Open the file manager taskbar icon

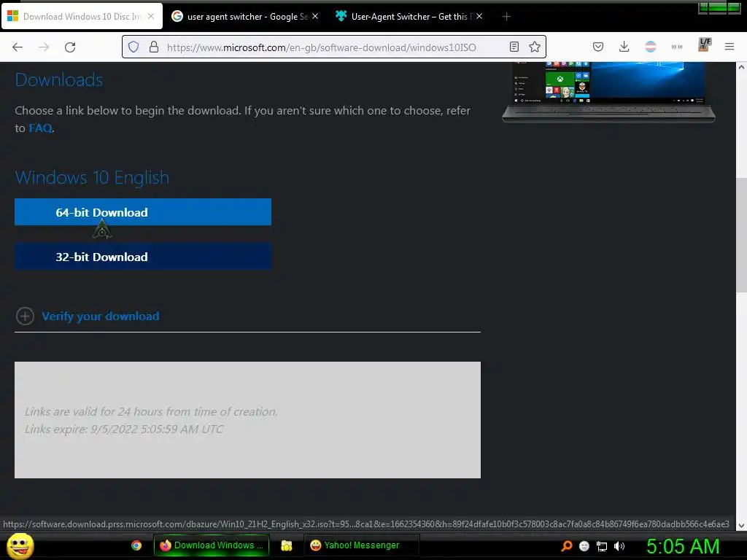coord(286,545)
